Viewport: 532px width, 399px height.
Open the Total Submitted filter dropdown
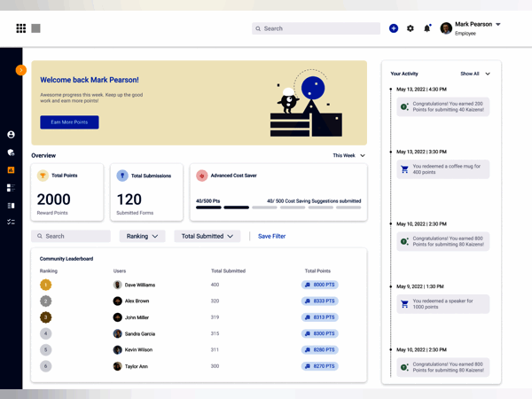[207, 237]
